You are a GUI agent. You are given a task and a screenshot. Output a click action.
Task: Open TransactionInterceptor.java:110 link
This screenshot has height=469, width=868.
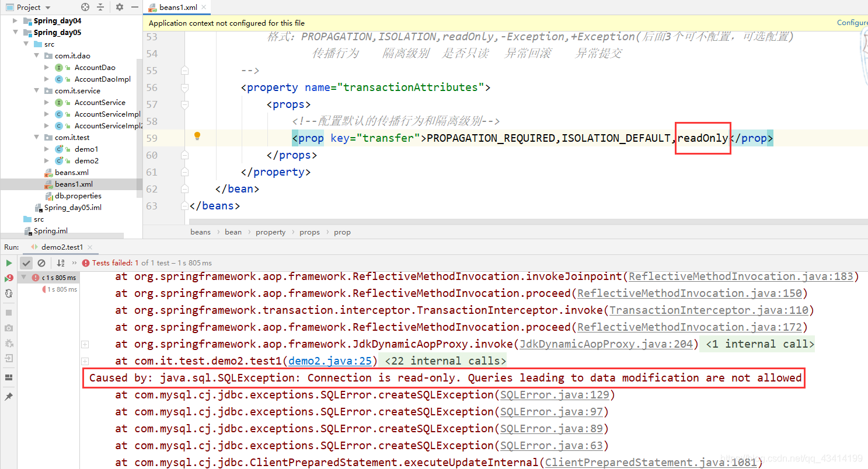point(708,310)
